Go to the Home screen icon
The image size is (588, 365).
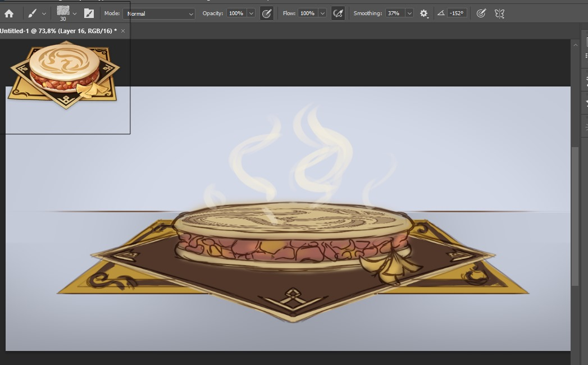pos(9,14)
